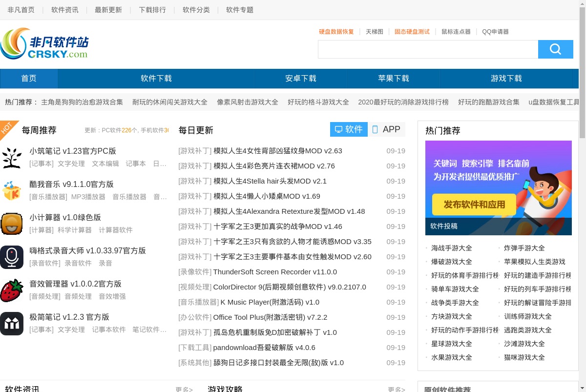Viewport: 586px width, 392px height.
Task: Open 主角是狗狗的治愈游戏合集 recommendation
Action: 82,102
